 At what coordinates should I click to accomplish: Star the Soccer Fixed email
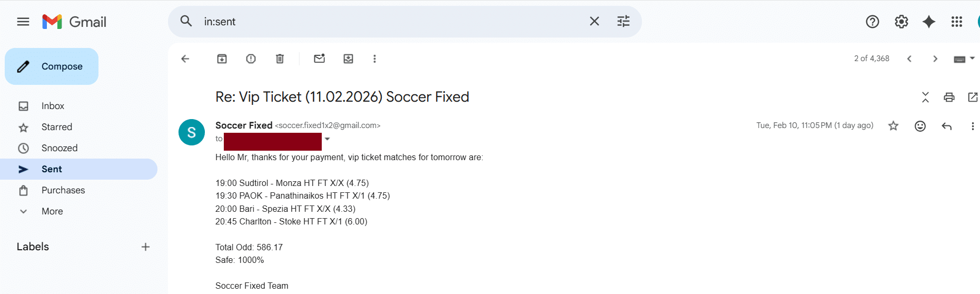tap(893, 126)
